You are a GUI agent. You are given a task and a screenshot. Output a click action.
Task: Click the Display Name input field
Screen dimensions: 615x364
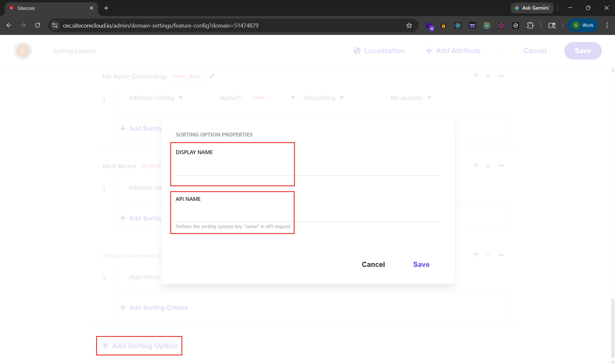[307, 168]
